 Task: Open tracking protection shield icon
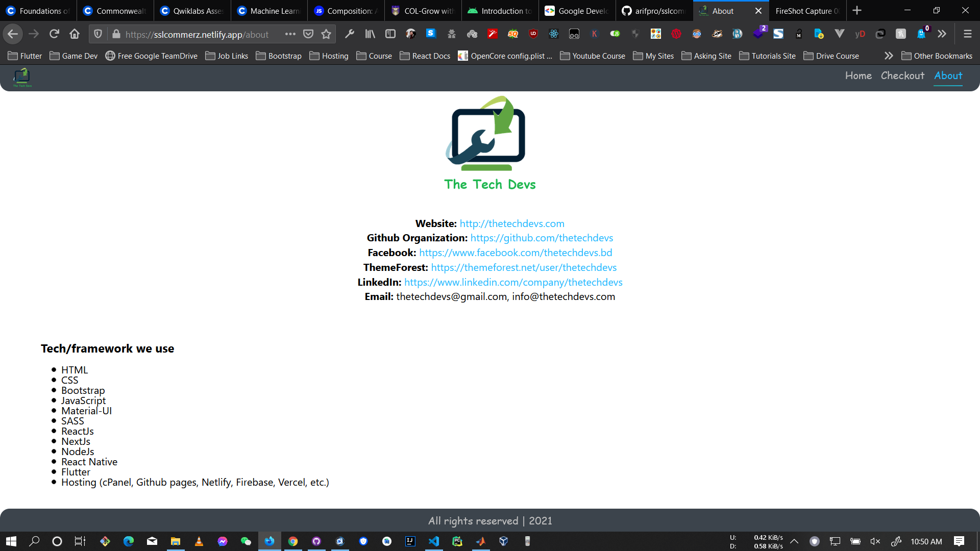click(98, 34)
